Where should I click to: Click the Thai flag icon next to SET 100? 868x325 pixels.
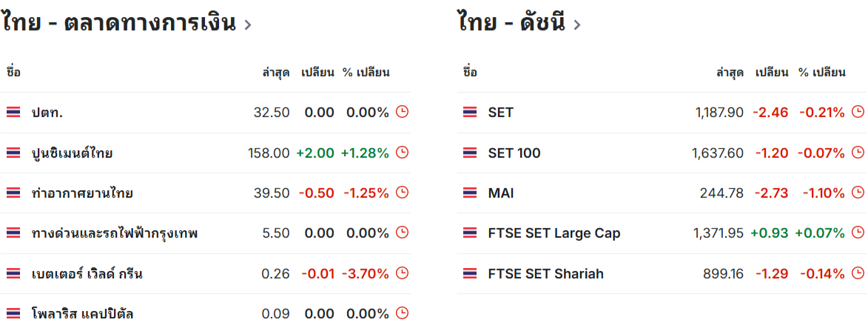pos(469,153)
